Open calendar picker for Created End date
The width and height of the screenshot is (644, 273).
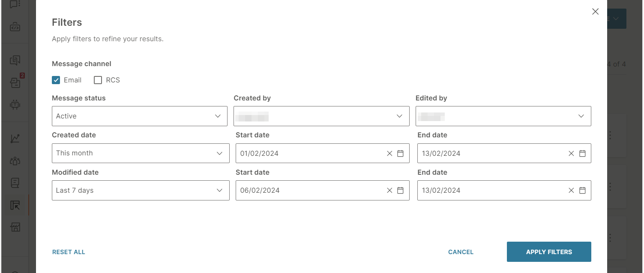coord(582,154)
